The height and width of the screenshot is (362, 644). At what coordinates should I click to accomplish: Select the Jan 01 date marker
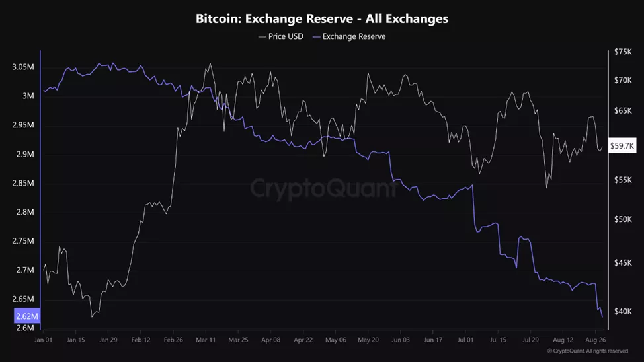pyautogui.click(x=43, y=340)
